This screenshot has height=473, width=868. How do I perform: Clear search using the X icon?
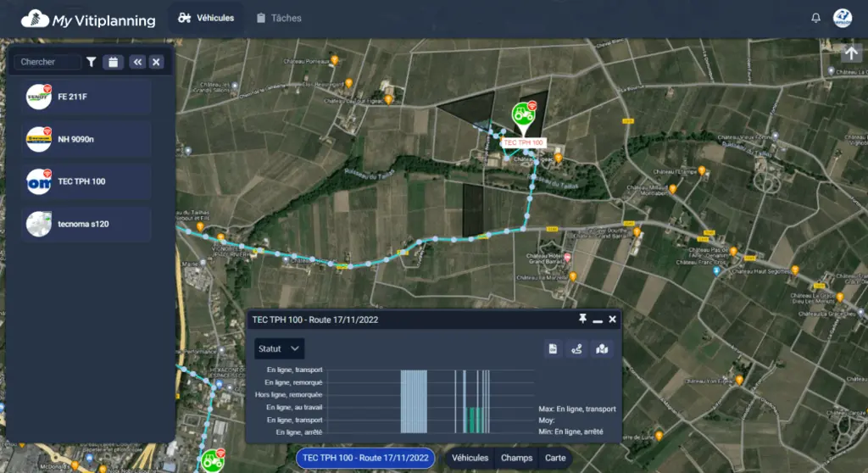point(156,62)
